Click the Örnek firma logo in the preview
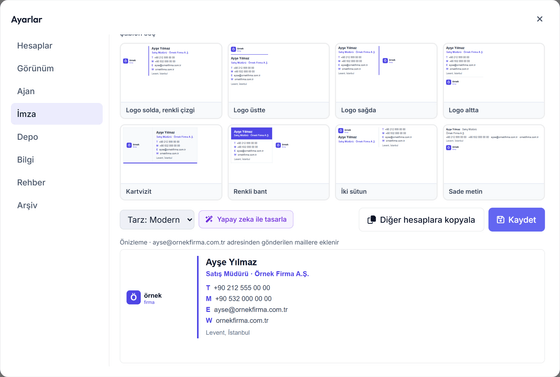This screenshot has width=560, height=377. point(144,297)
